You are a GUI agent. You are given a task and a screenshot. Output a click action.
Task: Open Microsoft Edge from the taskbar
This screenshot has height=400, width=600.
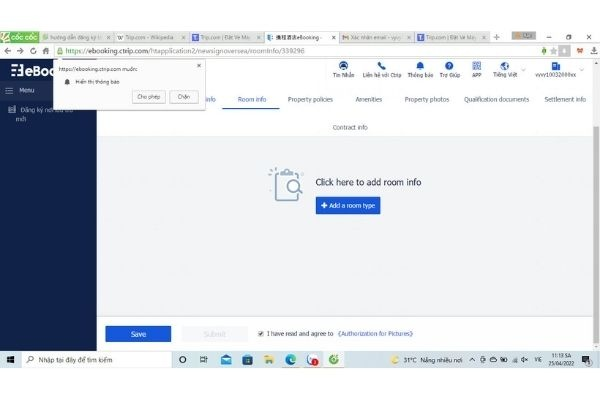(x=290, y=359)
